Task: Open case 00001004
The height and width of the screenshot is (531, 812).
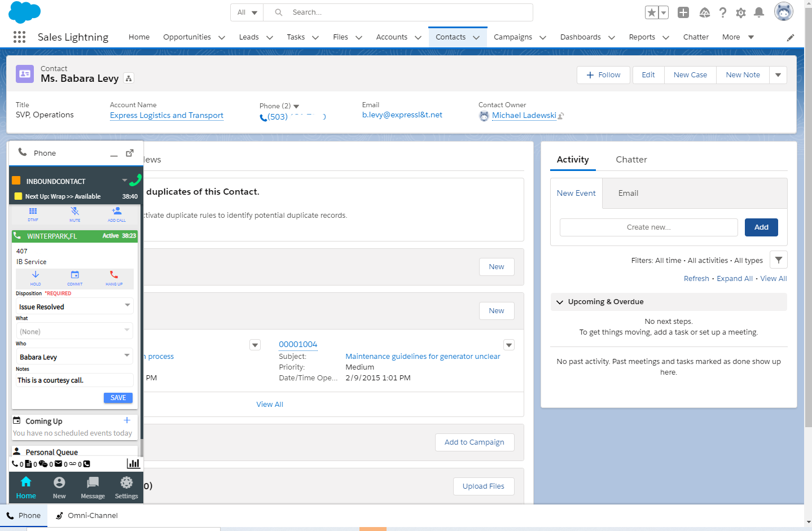Action: coord(298,344)
